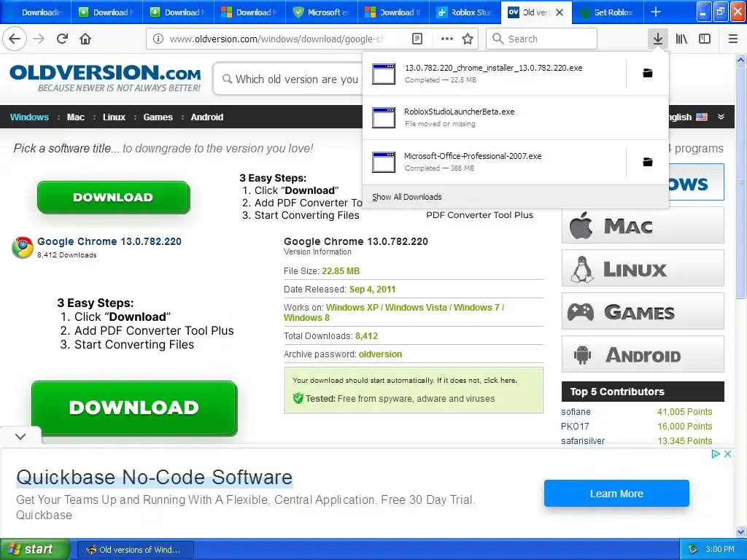The image size is (747, 560).
Task: Select the Android navigation item
Action: pos(206,117)
